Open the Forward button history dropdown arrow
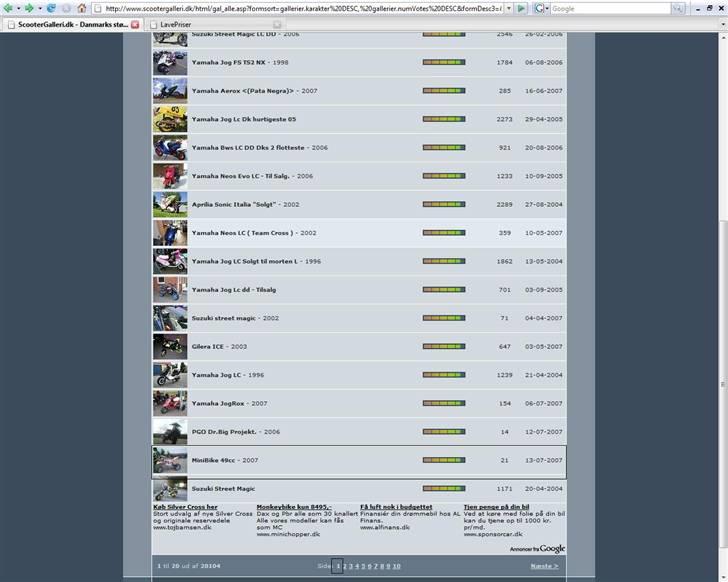 pyautogui.click(x=39, y=8)
